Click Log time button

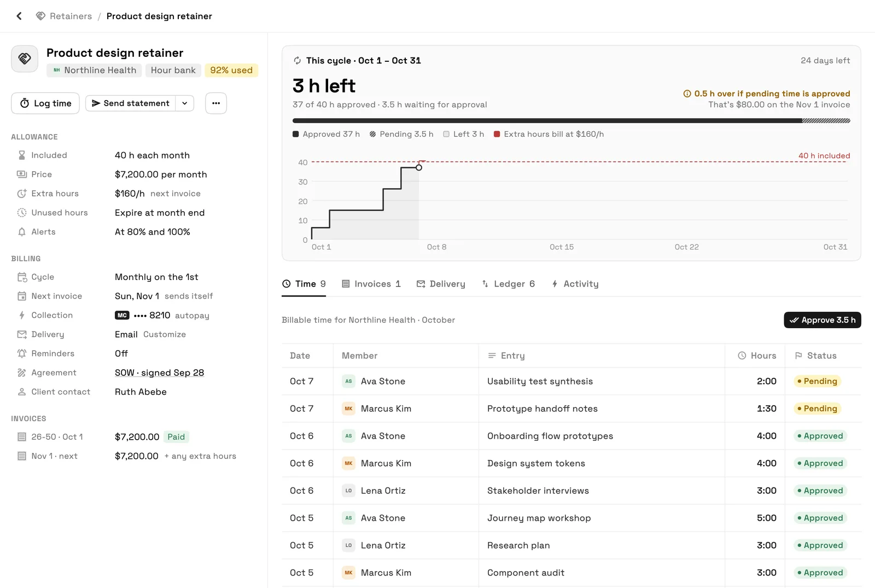[45, 103]
